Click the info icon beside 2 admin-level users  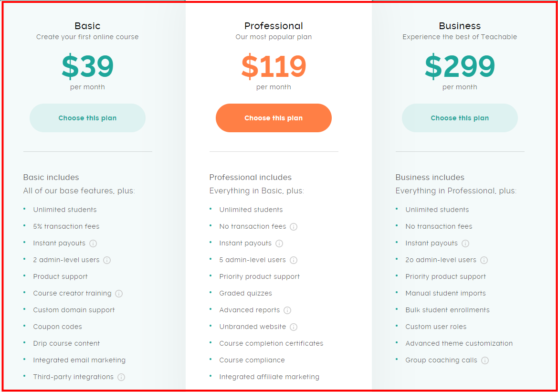click(107, 260)
